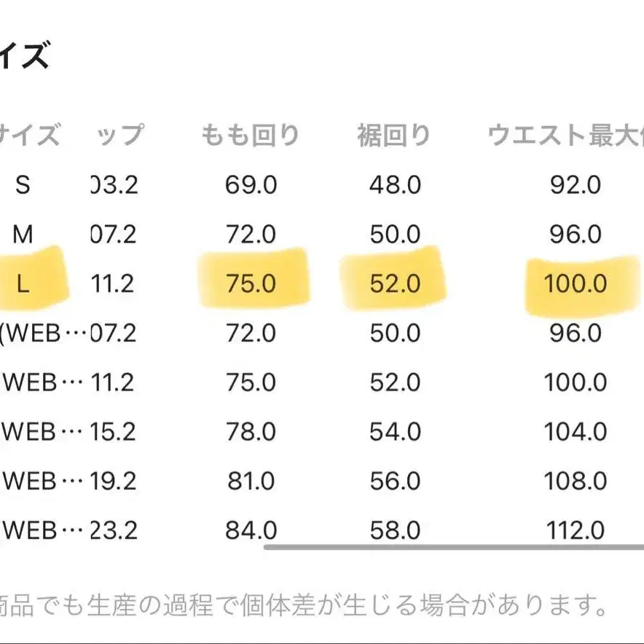Image resolution: width=644 pixels, height=644 pixels.
Task: Click the footnote about 個体差 below the table
Action: 306,604
